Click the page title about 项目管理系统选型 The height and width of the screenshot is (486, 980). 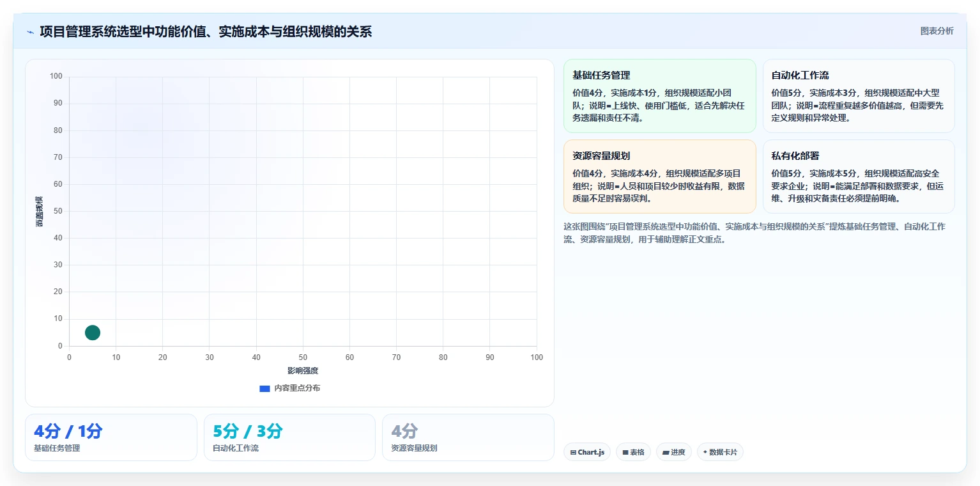click(206, 31)
